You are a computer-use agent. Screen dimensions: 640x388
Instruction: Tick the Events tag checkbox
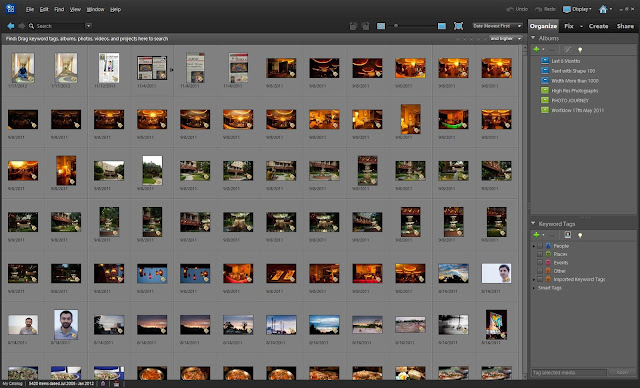point(540,262)
